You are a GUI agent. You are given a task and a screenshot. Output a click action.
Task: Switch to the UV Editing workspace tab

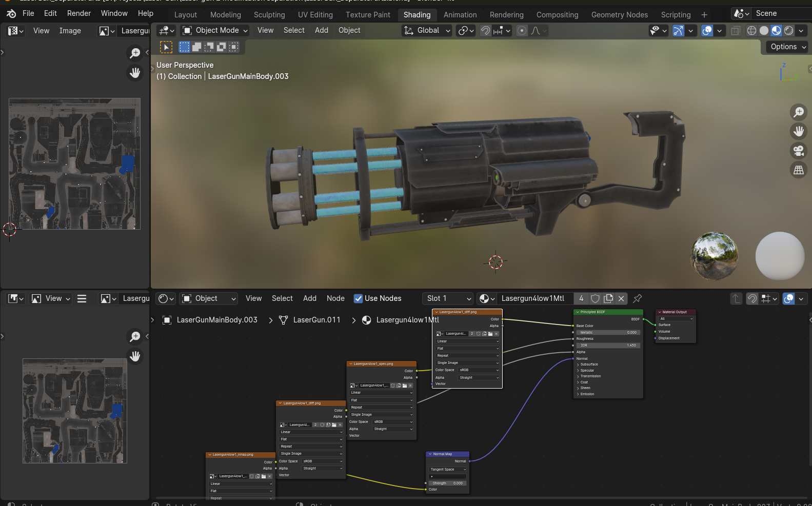(315, 15)
